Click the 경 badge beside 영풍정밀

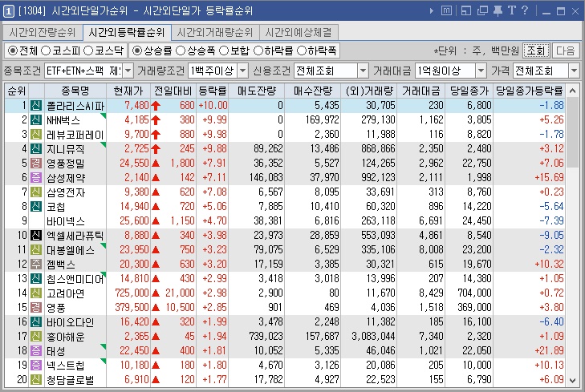[x=36, y=164]
